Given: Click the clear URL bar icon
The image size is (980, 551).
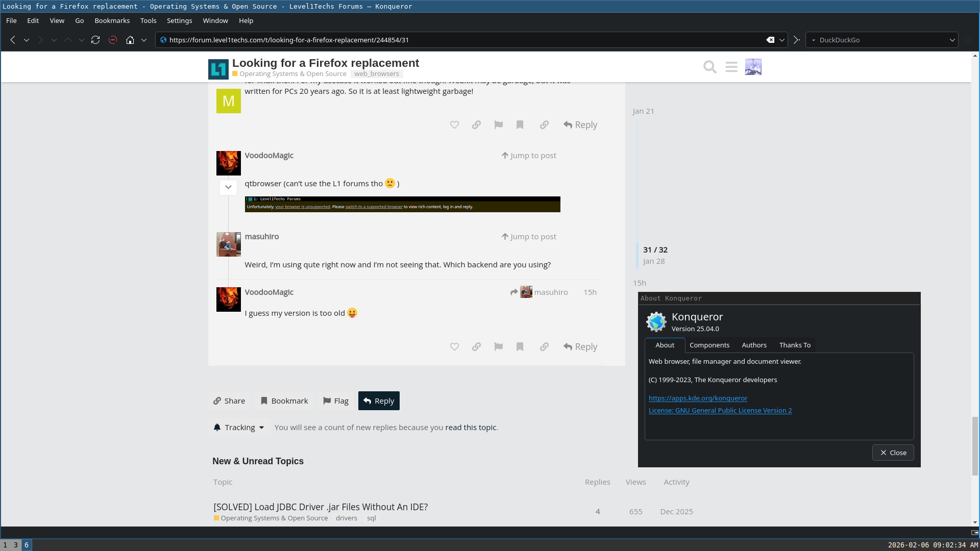Looking at the screenshot, I should pyautogui.click(x=770, y=40).
